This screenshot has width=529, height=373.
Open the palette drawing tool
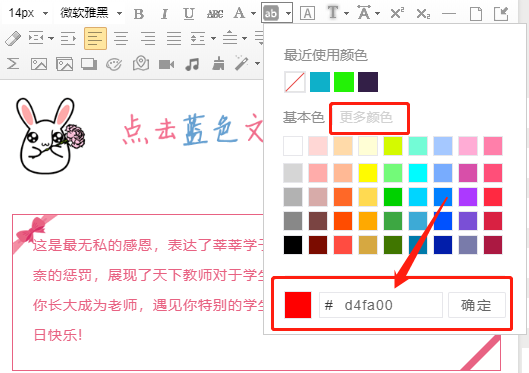[114, 64]
